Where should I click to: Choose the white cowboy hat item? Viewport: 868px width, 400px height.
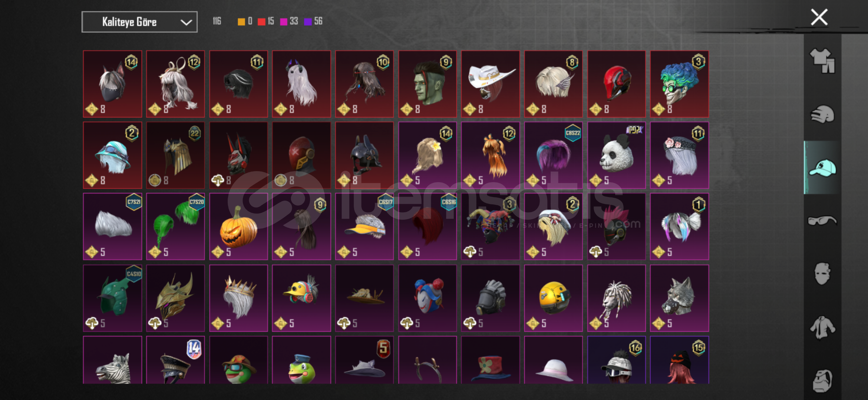pos(490,84)
